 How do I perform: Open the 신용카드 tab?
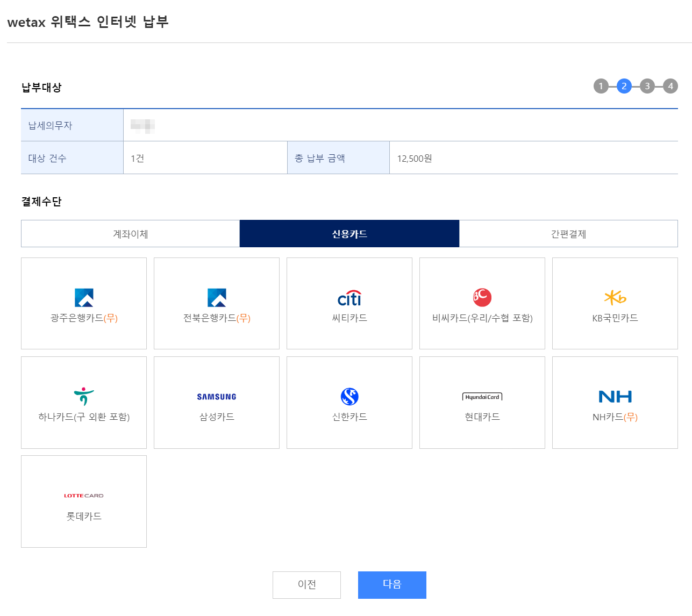(349, 234)
